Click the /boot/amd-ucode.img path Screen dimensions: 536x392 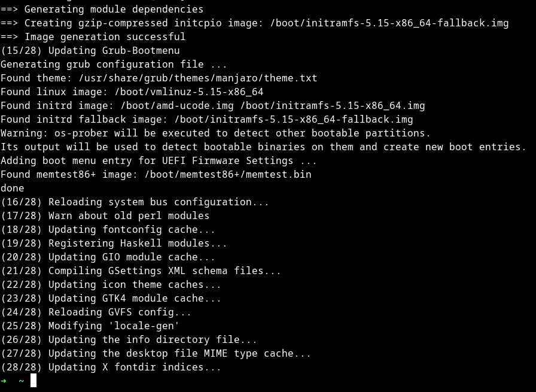[x=176, y=105]
